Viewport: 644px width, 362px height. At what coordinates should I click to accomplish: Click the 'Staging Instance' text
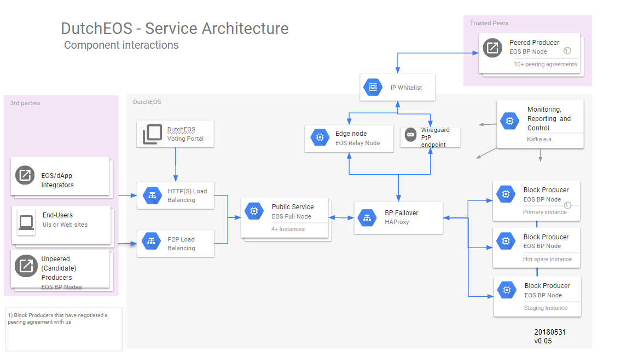coord(546,308)
